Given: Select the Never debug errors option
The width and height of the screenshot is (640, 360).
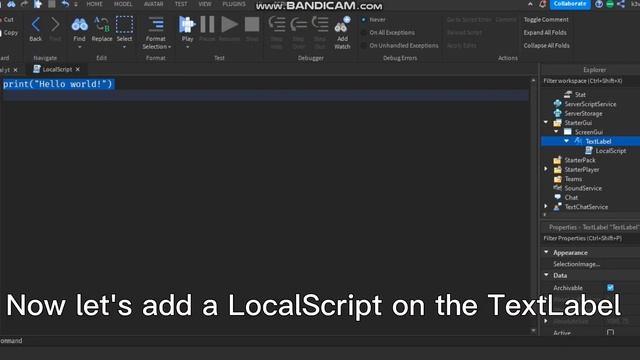Looking at the screenshot, I should coord(363,19).
